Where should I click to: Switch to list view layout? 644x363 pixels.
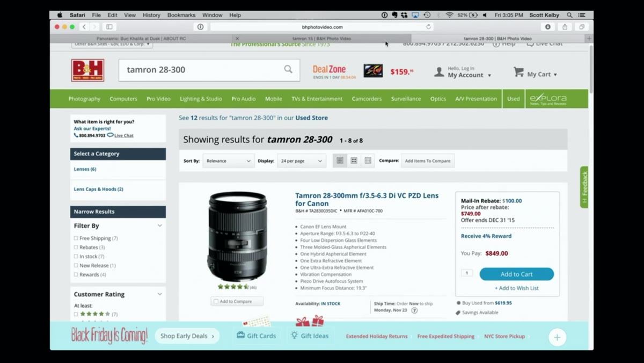click(340, 161)
